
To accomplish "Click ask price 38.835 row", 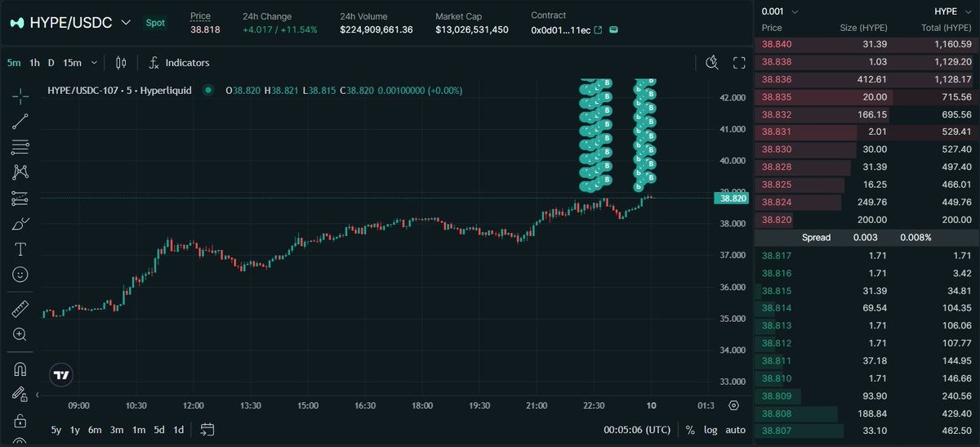I will coord(866,96).
